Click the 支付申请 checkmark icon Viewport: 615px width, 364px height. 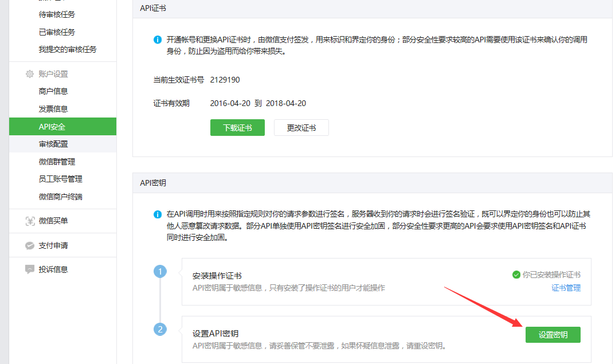click(x=30, y=245)
